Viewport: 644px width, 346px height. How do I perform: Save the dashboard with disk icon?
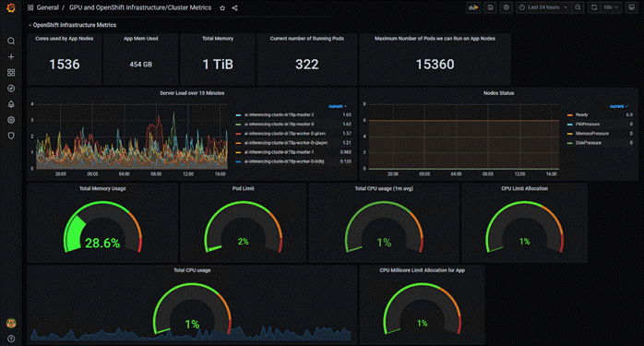coord(491,7)
